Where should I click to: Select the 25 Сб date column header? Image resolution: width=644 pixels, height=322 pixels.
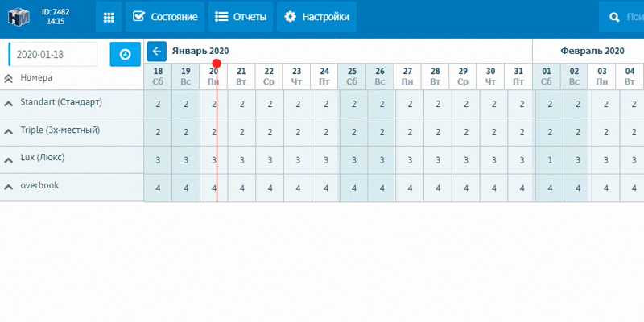pos(353,76)
